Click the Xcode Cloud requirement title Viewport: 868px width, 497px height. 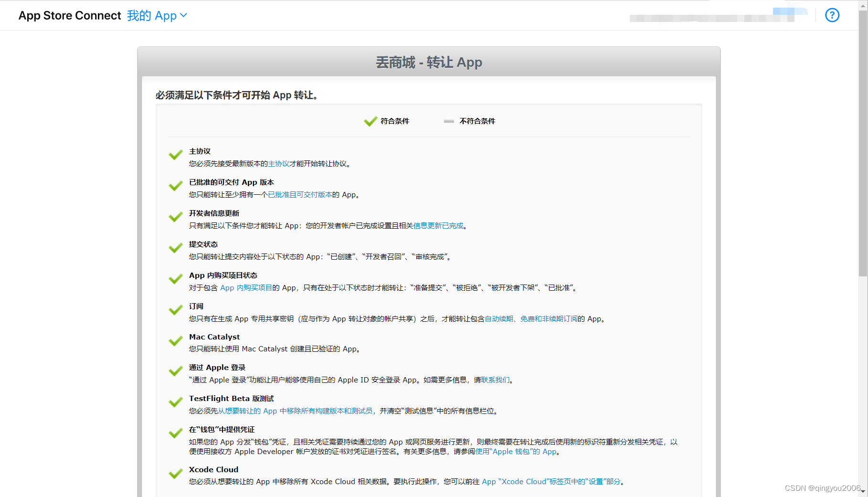213,470
